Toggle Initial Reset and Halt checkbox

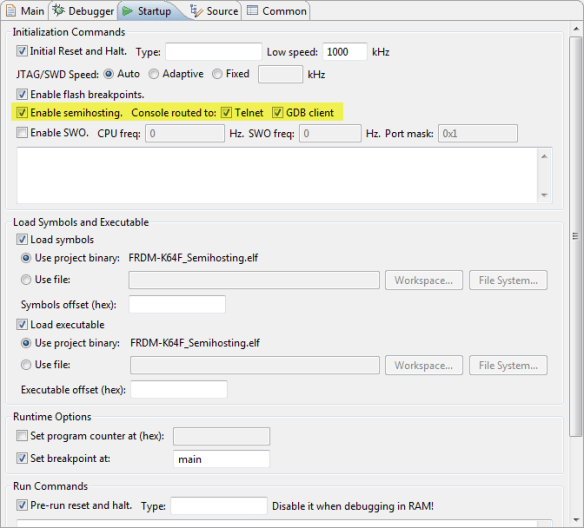pyautogui.click(x=22, y=51)
